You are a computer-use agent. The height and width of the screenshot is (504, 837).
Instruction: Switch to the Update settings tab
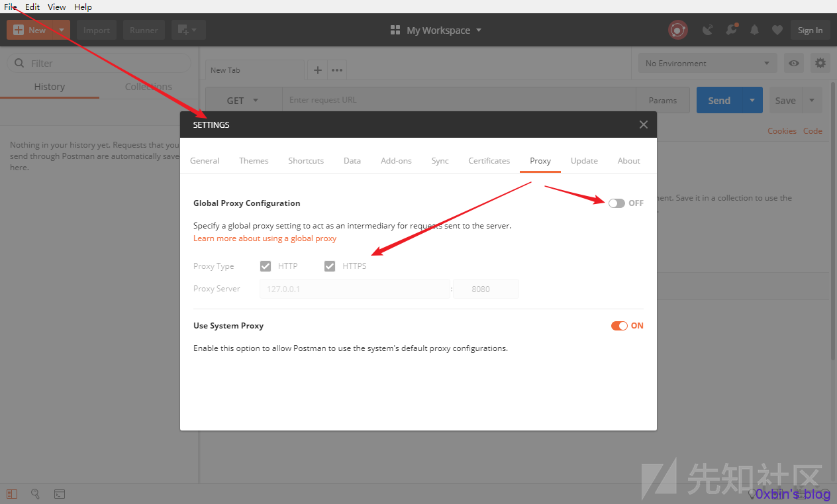pyautogui.click(x=584, y=161)
